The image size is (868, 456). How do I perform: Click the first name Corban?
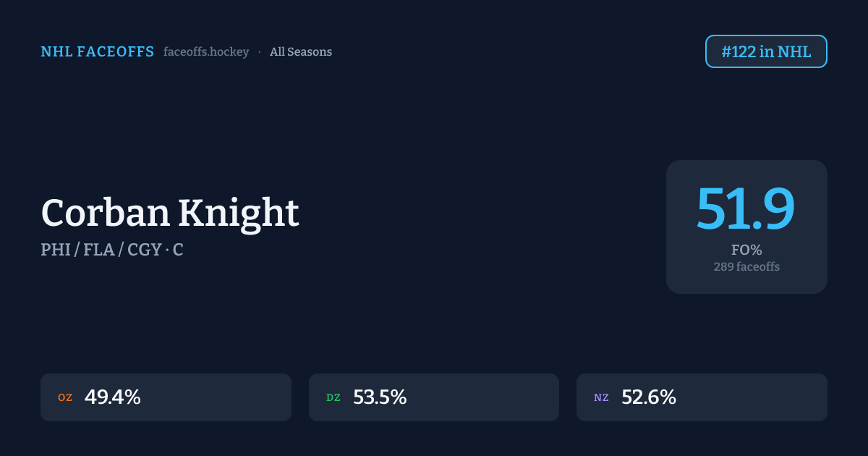tap(105, 213)
